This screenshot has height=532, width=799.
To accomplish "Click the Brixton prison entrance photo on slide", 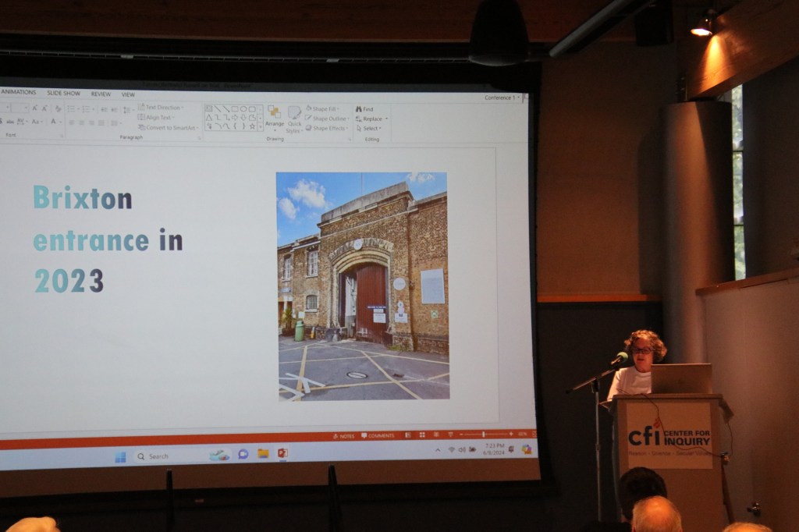I will [362, 286].
